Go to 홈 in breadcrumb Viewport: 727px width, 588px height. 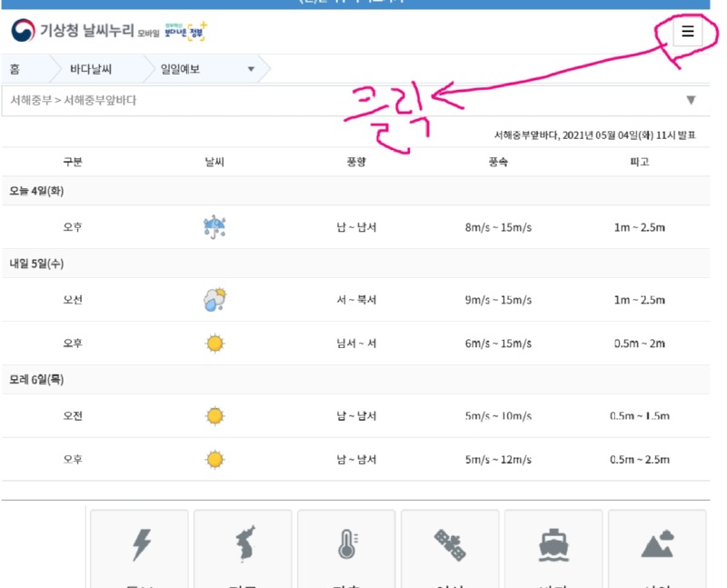click(15, 68)
